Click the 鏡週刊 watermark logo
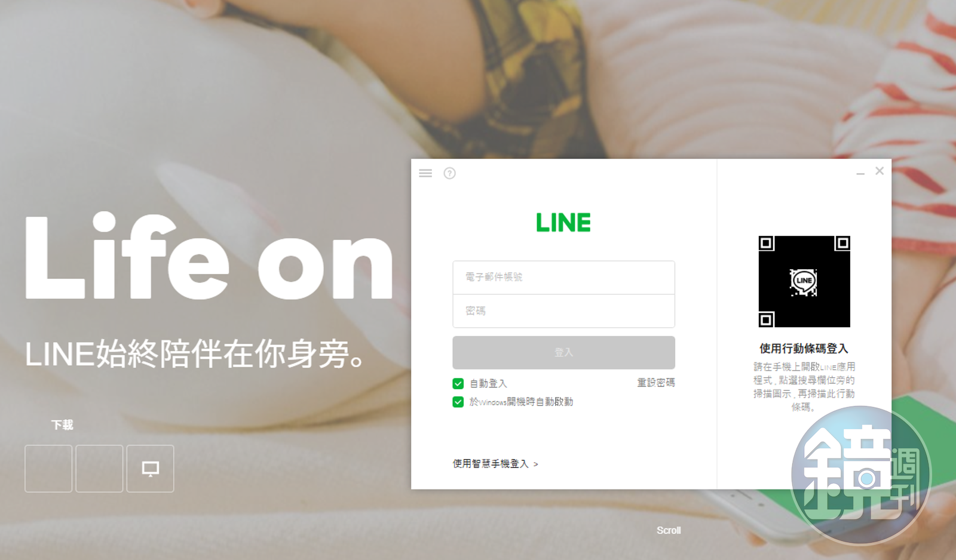 [861, 475]
